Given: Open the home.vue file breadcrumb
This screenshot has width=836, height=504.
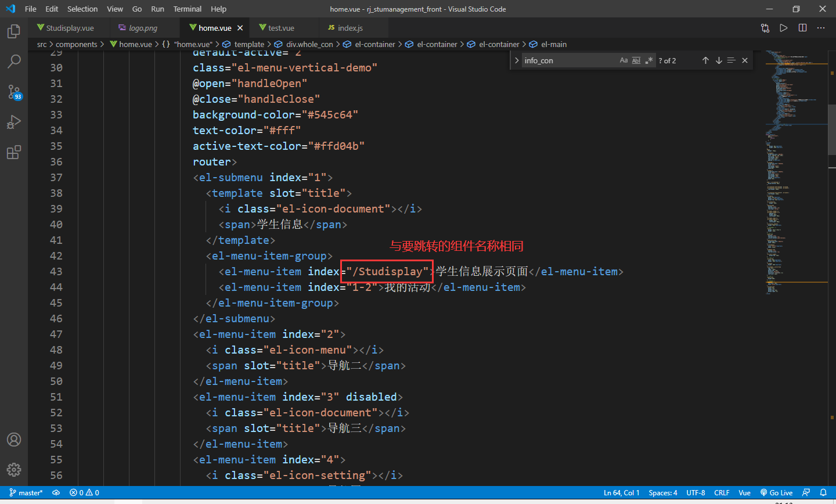Looking at the screenshot, I should pyautogui.click(x=131, y=44).
